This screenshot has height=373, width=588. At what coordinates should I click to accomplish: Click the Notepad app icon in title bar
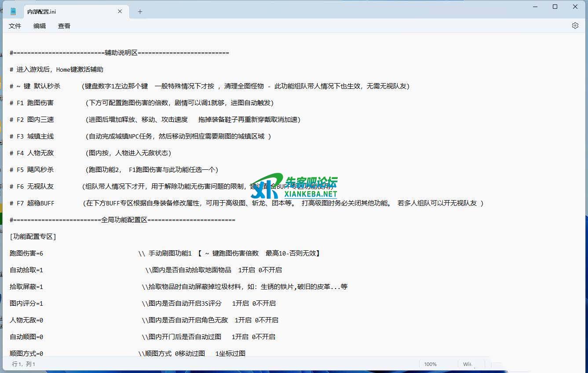(x=13, y=11)
